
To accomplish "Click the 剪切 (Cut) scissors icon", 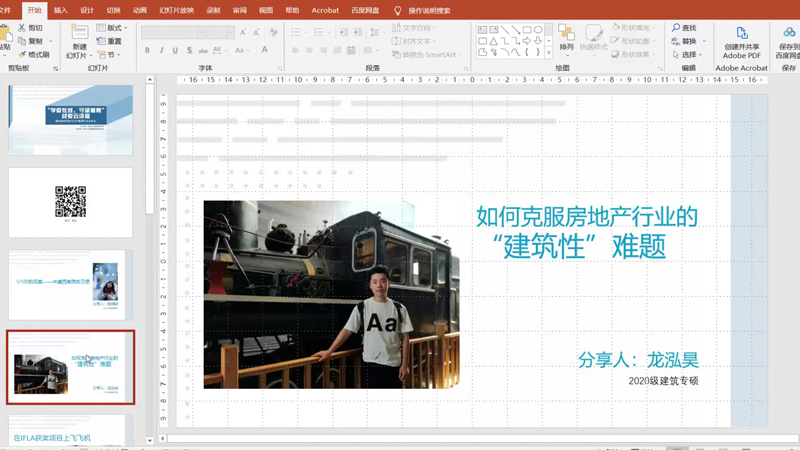I will 22,28.
